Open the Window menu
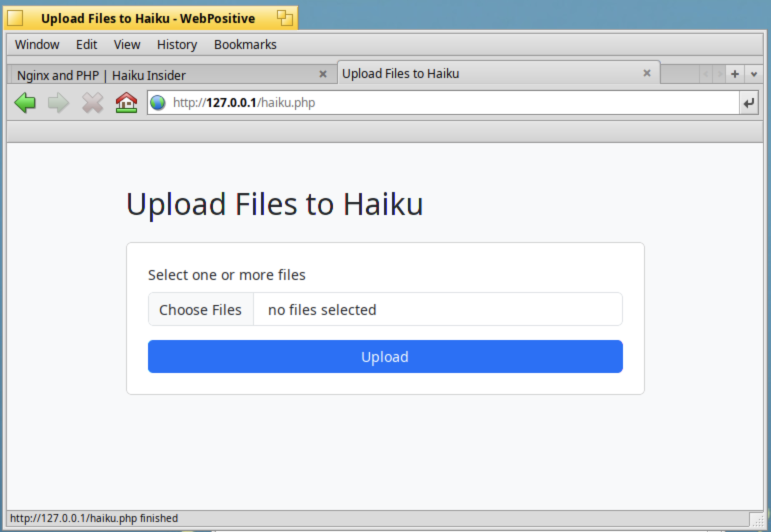The height and width of the screenshot is (532, 771). click(37, 44)
